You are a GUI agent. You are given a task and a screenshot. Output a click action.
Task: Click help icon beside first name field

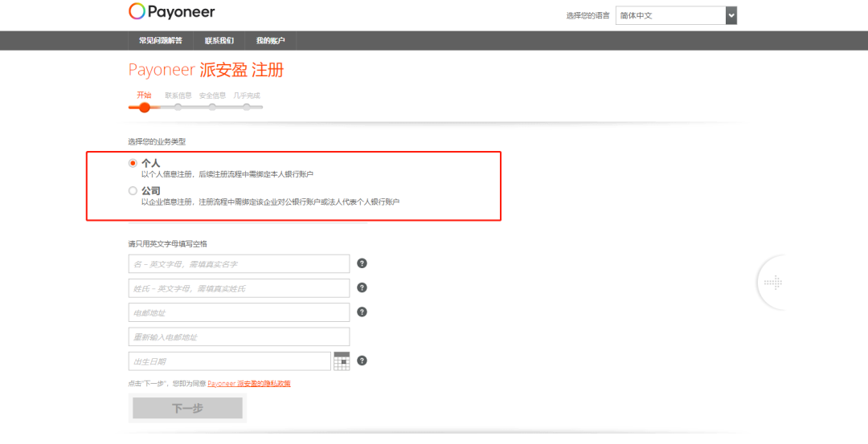(362, 263)
